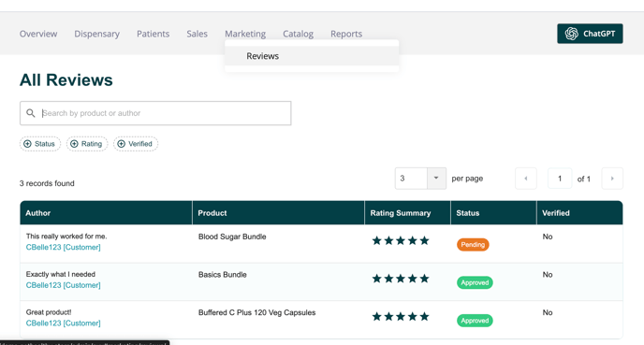Click plus icon on Status filter
644x345 pixels.
coord(27,144)
